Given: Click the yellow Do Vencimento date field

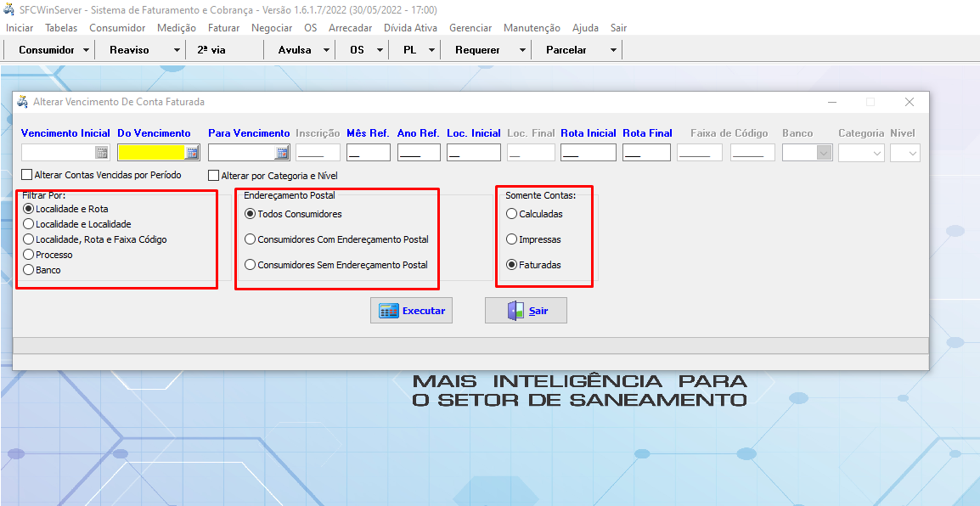Looking at the screenshot, I should (x=151, y=153).
